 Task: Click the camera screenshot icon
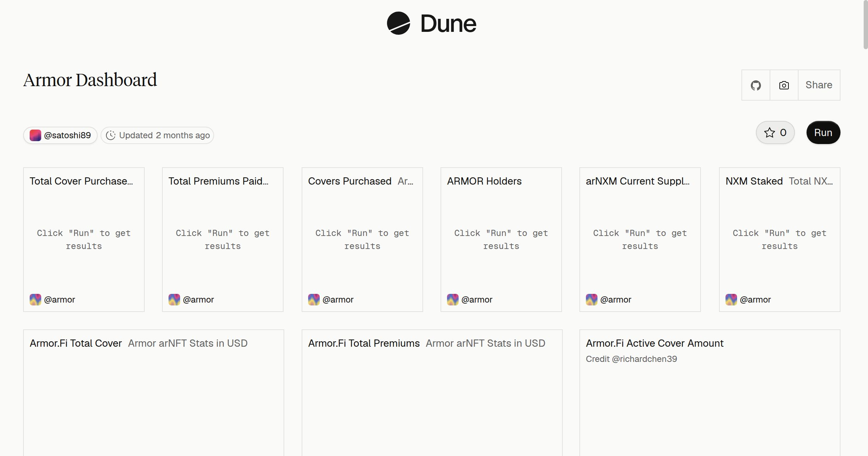tap(784, 85)
